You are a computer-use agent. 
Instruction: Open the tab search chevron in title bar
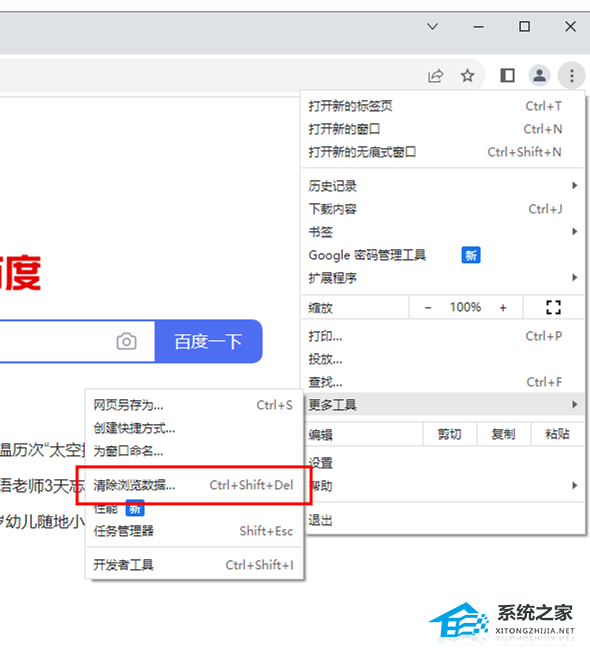coord(433,26)
